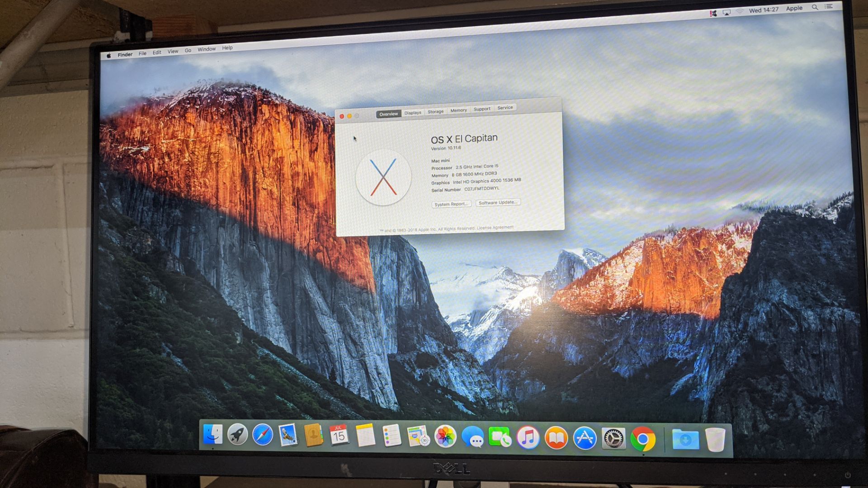Switch to the Memory tab
The height and width of the screenshot is (488, 868).
(x=458, y=110)
